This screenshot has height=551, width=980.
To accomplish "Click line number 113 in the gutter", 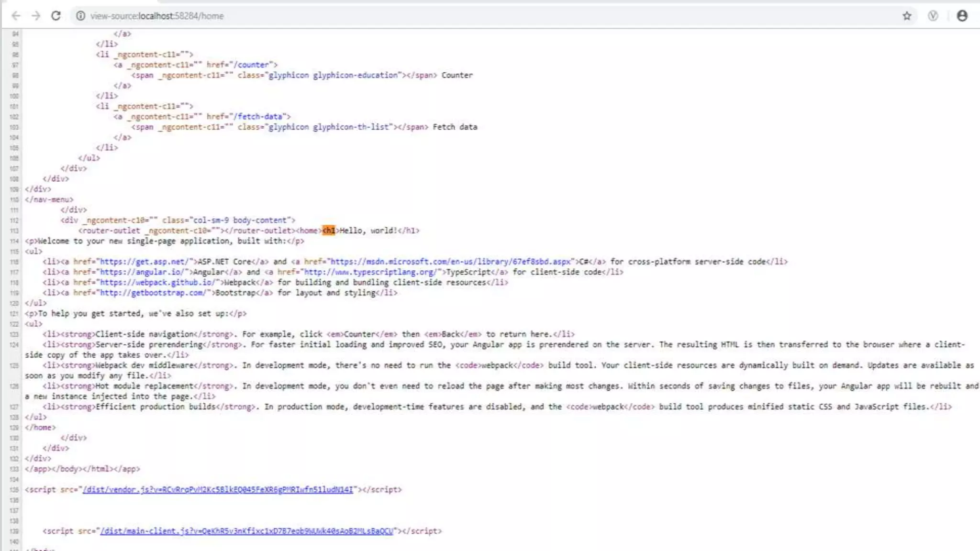I will pos(14,231).
